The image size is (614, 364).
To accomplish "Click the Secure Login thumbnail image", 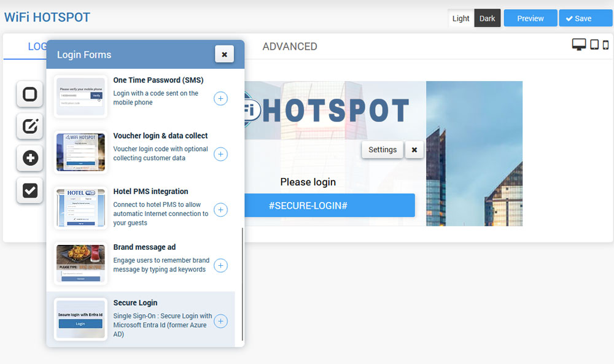I will click(x=80, y=319).
